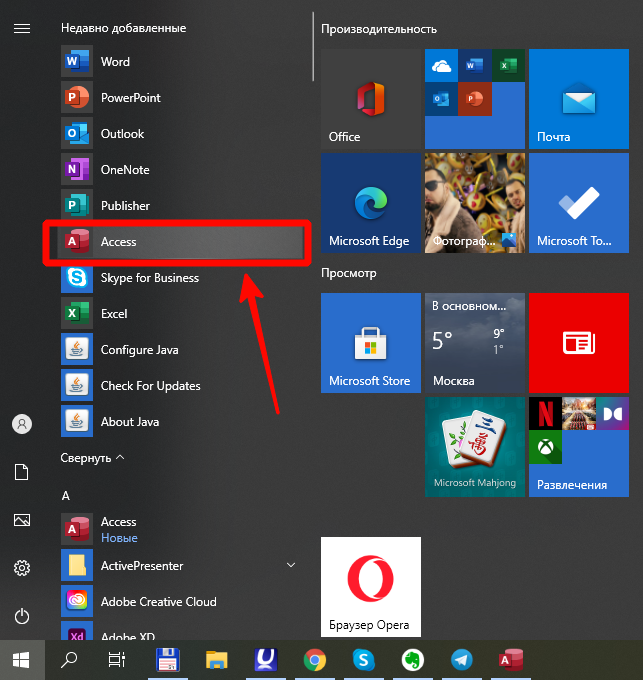Viewport: 643px width, 680px height.
Task: Open Outlook in recently added apps
Action: tap(180, 134)
